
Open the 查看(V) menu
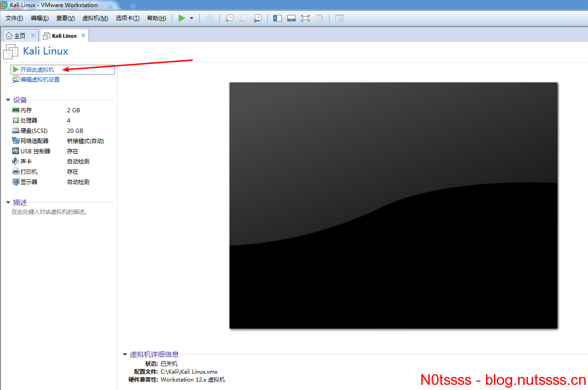[x=65, y=18]
